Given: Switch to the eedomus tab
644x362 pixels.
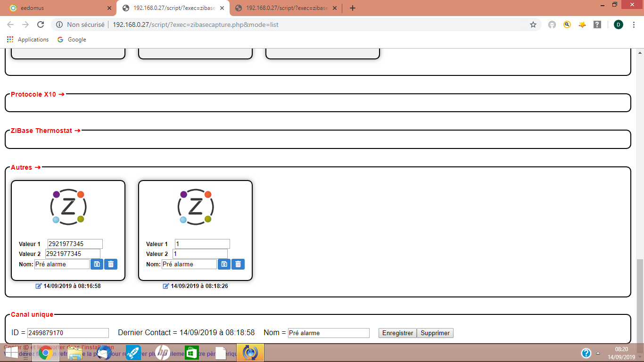Looking at the screenshot, I should [x=57, y=8].
